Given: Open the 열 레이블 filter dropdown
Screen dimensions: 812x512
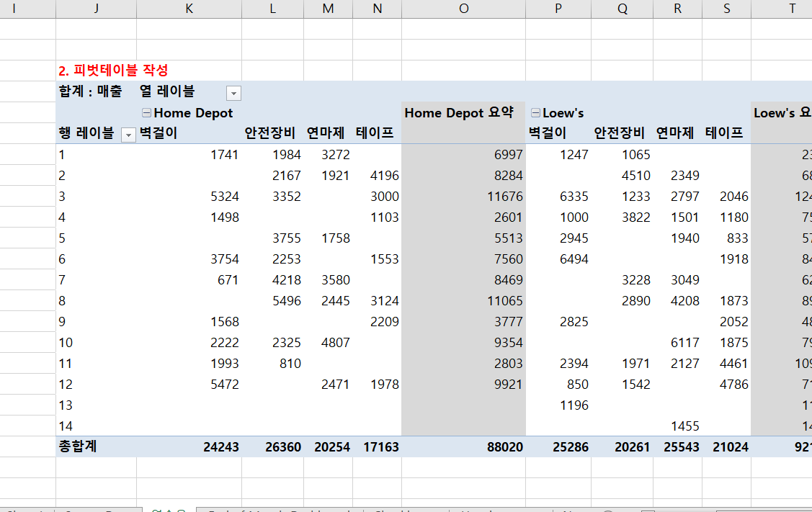Looking at the screenshot, I should [x=233, y=93].
